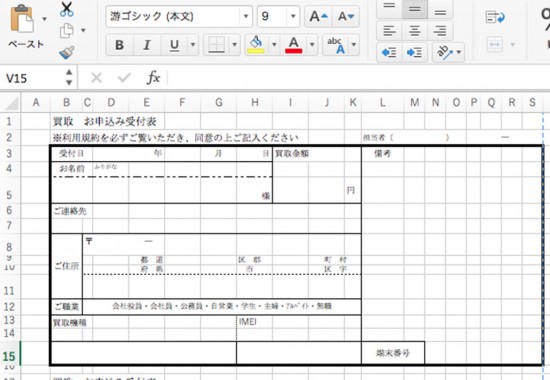Align text left

[x=389, y=31]
